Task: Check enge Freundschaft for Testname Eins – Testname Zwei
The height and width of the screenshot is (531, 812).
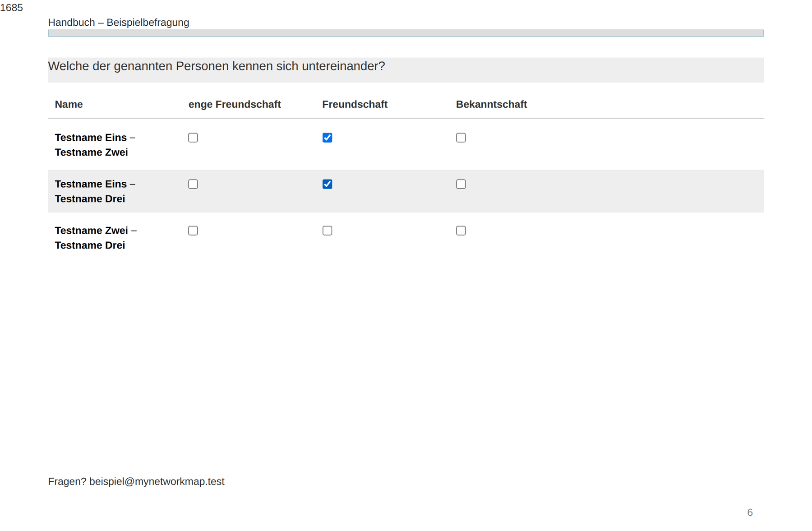Action: point(193,138)
